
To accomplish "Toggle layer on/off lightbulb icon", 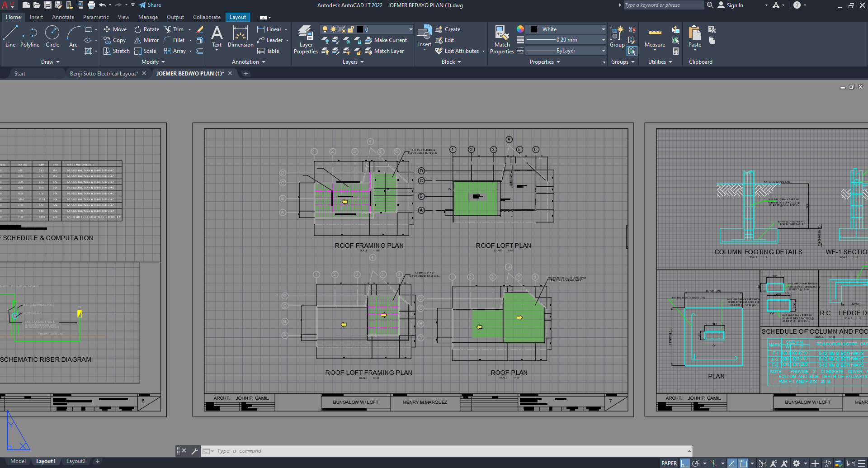I will 325,29.
